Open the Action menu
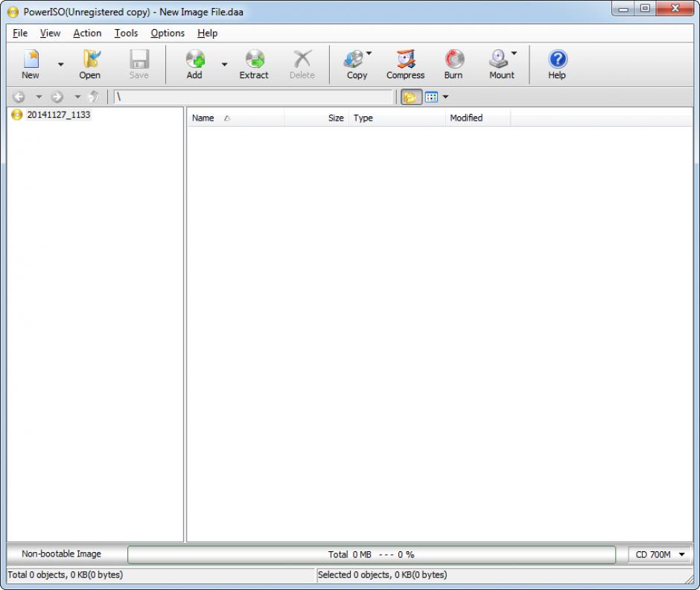The image size is (700, 590). point(87,33)
